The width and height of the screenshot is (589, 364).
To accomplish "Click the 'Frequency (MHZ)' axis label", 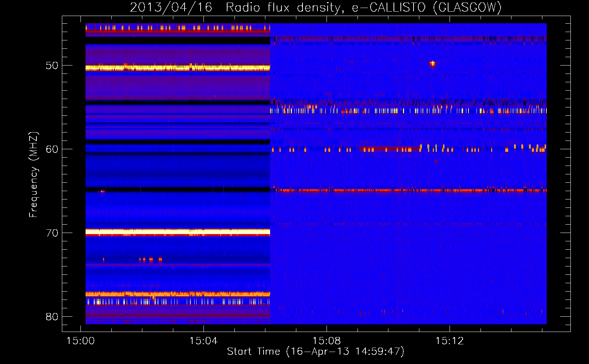I will [33, 175].
